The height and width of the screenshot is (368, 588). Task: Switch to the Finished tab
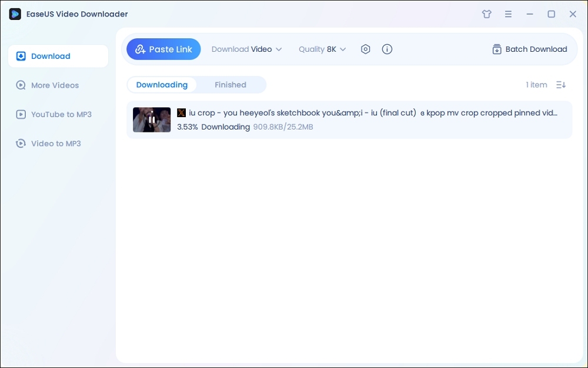230,85
